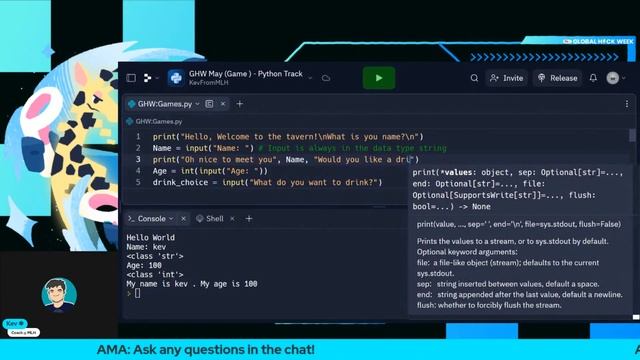Click line number 1 in the editor

(x=138, y=136)
